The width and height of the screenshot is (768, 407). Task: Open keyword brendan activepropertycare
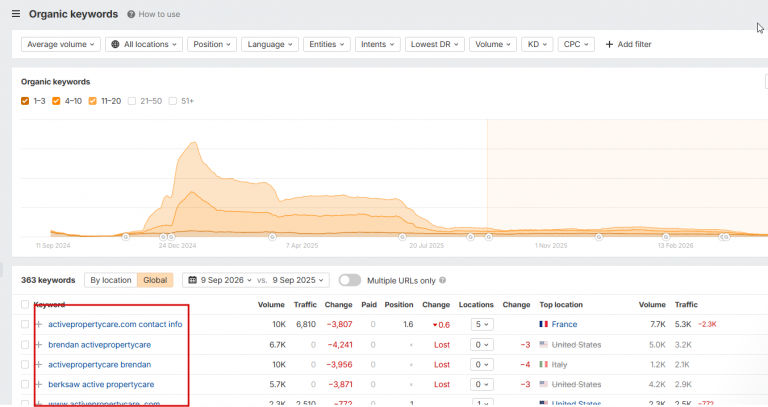tap(99, 345)
